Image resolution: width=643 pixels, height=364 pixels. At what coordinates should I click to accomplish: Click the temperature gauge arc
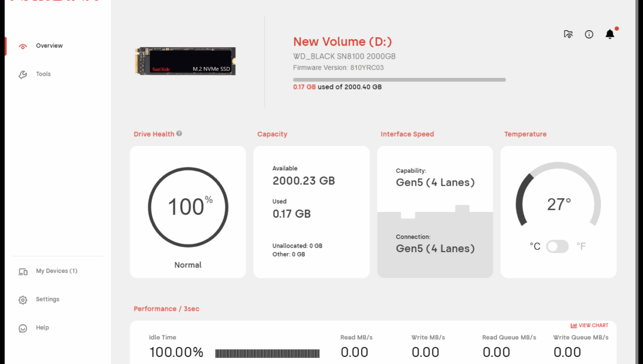558,194
